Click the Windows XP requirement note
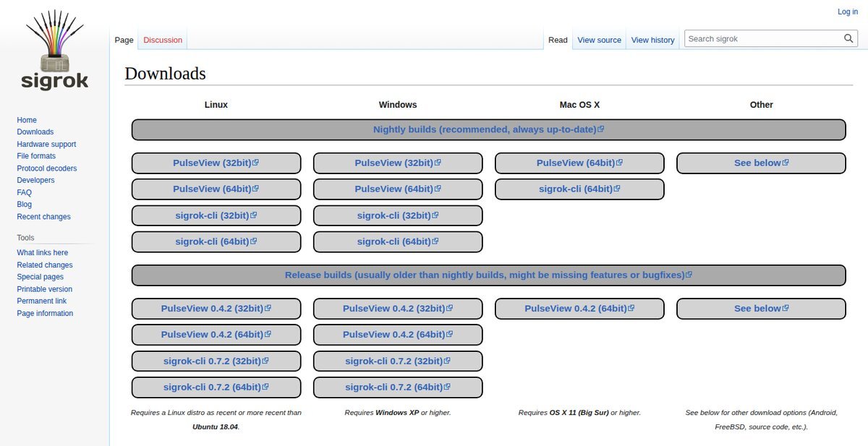This screenshot has height=446, width=868. click(x=397, y=413)
